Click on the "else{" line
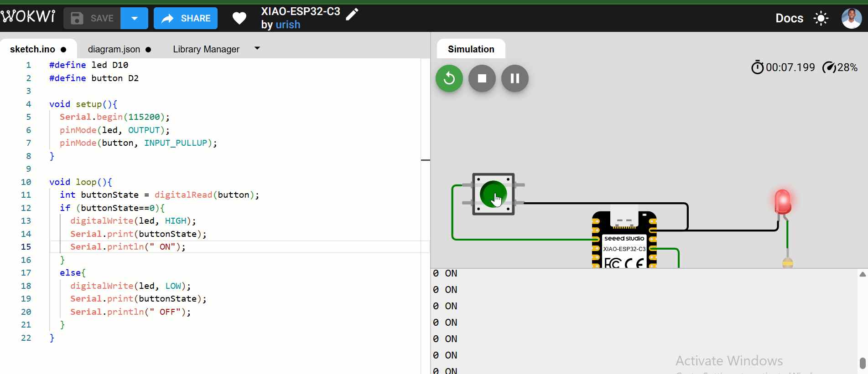Image resolution: width=868 pixels, height=374 pixels. [x=73, y=273]
